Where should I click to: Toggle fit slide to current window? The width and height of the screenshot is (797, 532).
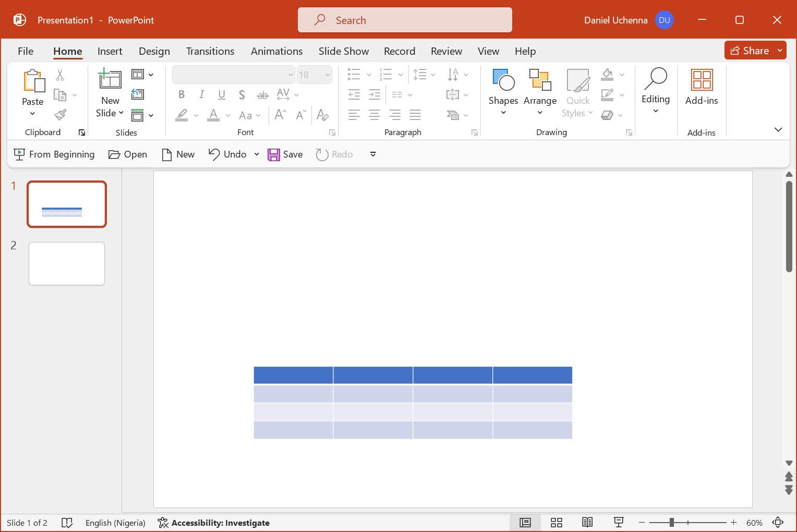[778, 523]
